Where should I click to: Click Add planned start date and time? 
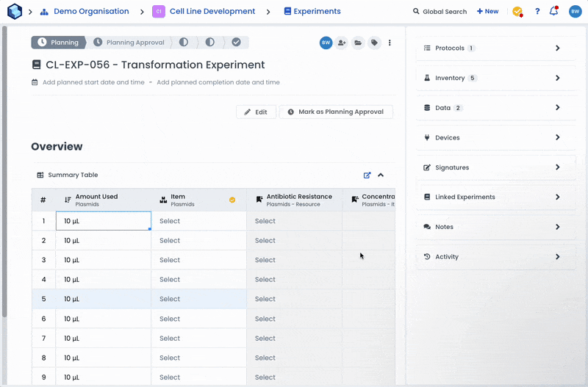[x=93, y=82]
